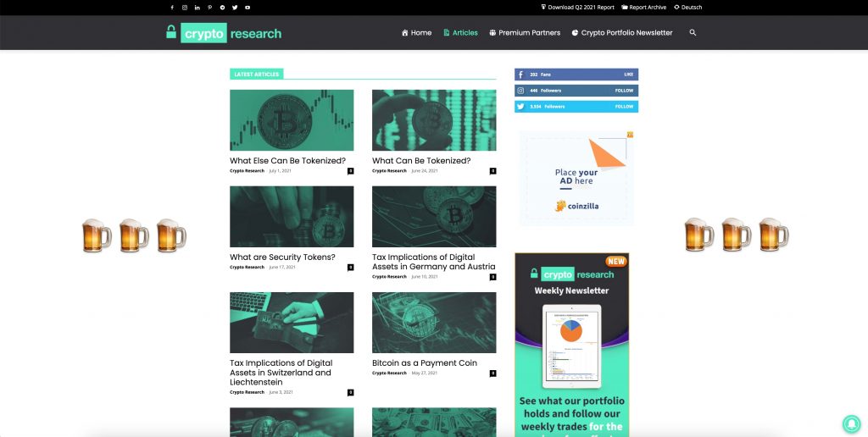This screenshot has width=868, height=437.
Task: Click comment count for What are Security Tokens
Action: coord(350,267)
